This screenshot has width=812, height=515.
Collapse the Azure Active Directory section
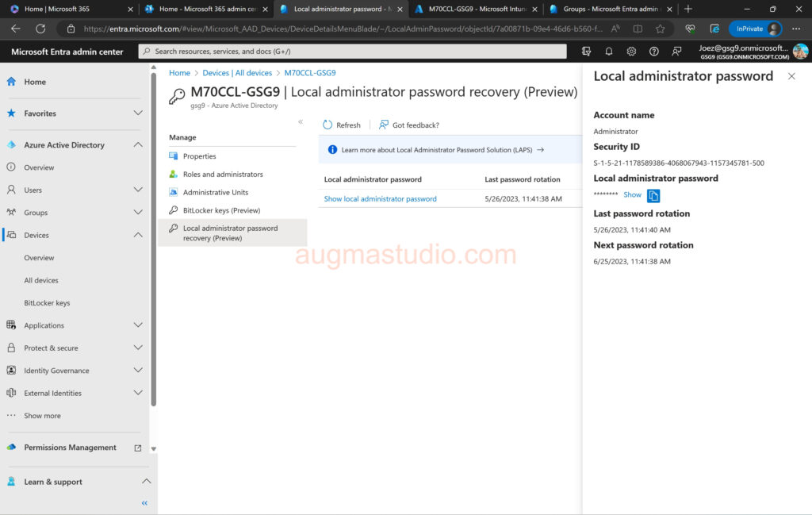tap(138, 145)
